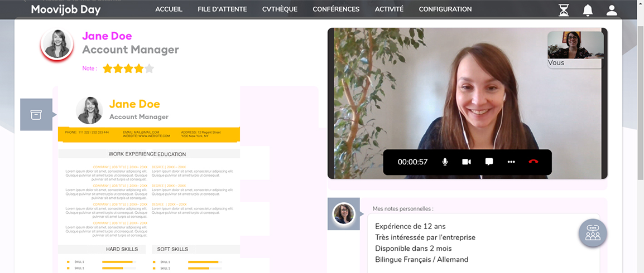Screen dimensions: 644x273
Task: Click the Moovijob Day logo link
Action: (x=66, y=9)
